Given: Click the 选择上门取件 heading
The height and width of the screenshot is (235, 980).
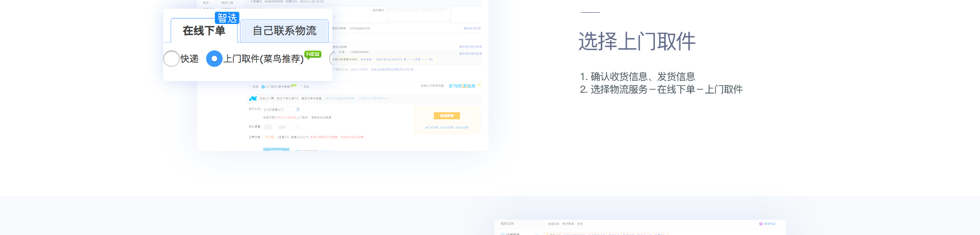Looking at the screenshot, I should click(x=637, y=41).
